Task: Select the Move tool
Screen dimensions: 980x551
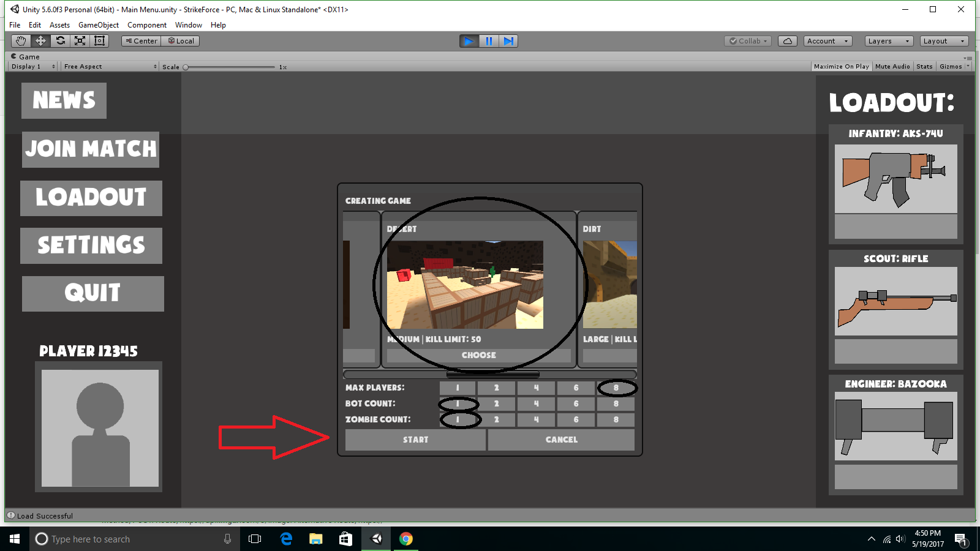Action: 40,41
